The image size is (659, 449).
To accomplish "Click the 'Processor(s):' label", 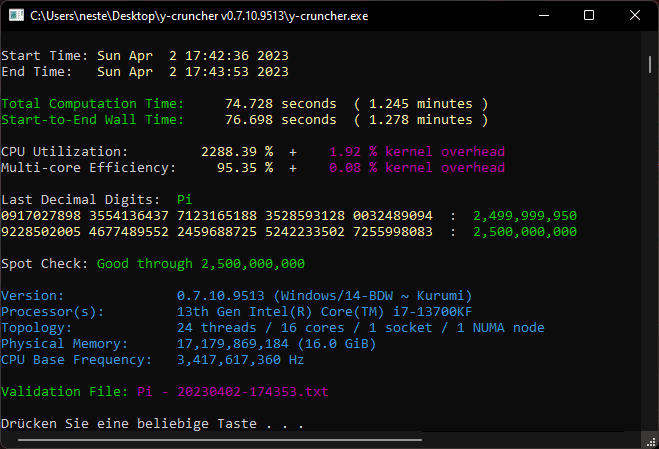I will [53, 312].
